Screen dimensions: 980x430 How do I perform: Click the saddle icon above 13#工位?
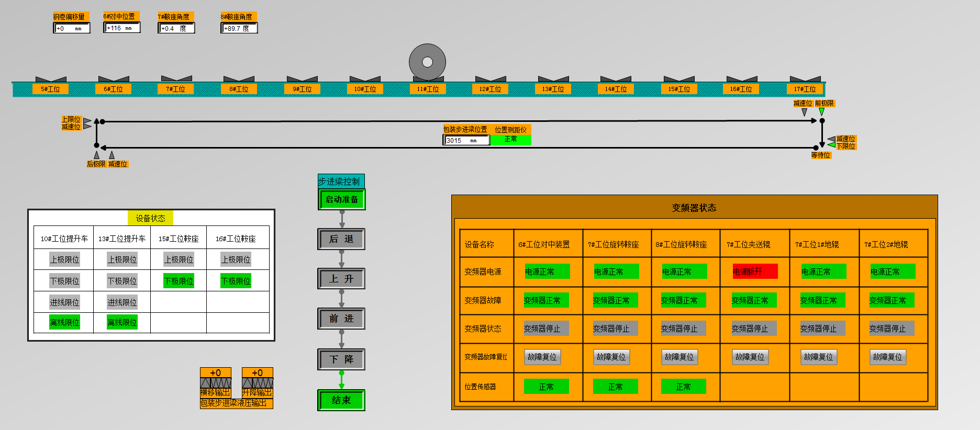pyautogui.click(x=553, y=79)
